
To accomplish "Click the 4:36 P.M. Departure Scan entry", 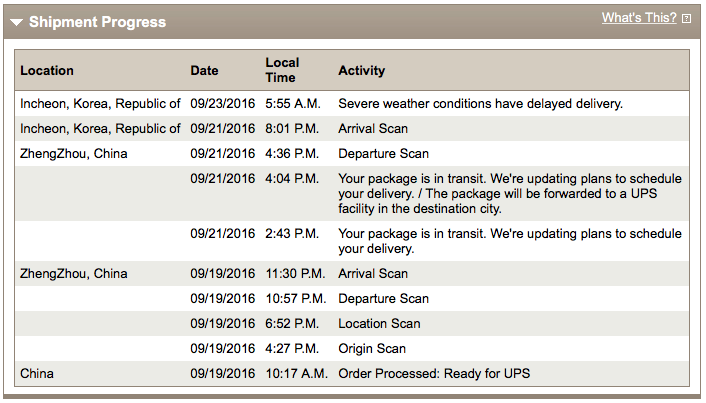I will pyautogui.click(x=383, y=154).
